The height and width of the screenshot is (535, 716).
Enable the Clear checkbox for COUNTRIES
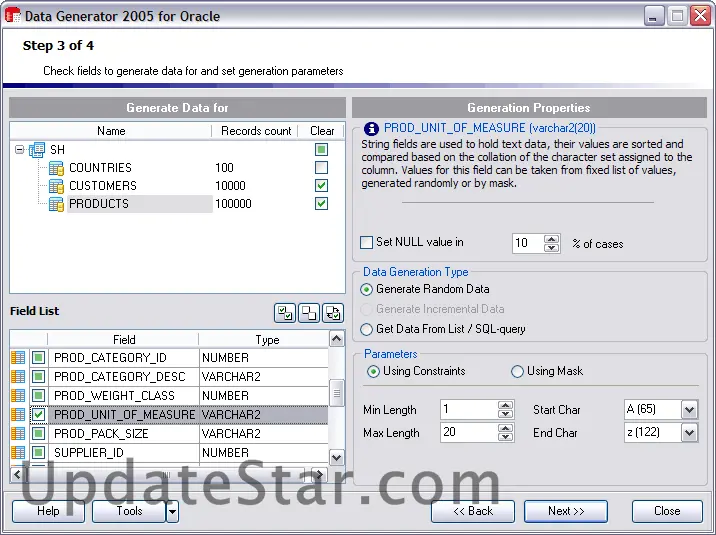pyautogui.click(x=321, y=168)
